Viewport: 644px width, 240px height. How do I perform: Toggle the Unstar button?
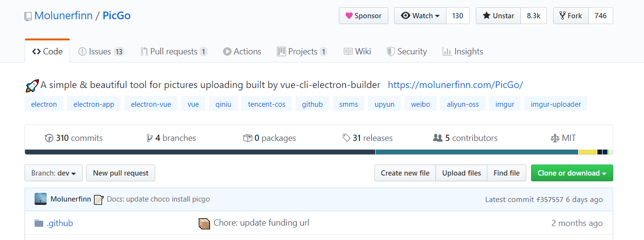(x=497, y=16)
